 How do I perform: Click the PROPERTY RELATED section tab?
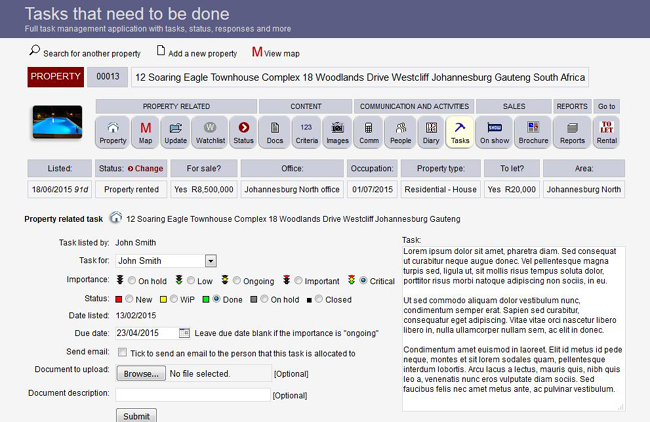pyautogui.click(x=176, y=106)
